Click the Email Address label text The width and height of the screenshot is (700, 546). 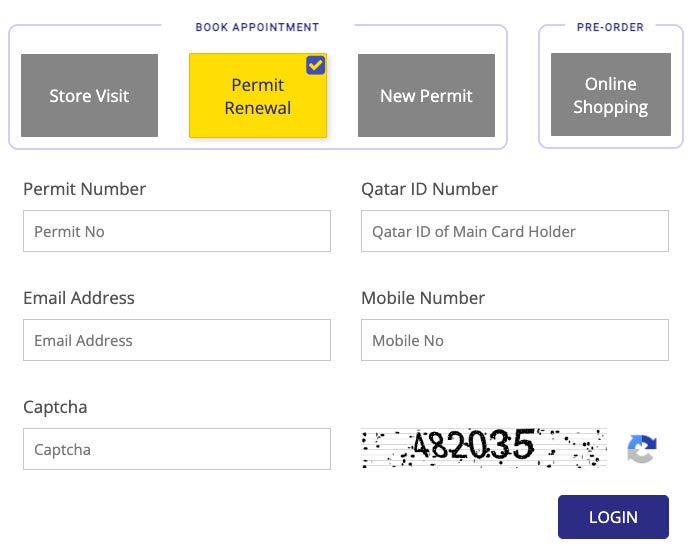[78, 298]
